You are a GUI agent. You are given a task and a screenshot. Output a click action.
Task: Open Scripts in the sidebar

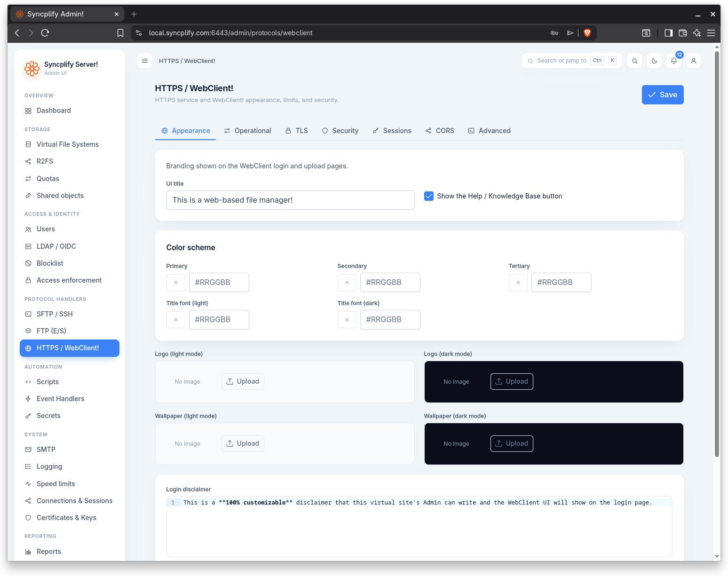[x=70, y=382]
